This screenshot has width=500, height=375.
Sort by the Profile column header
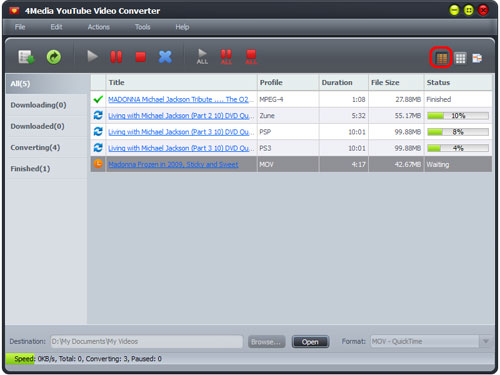288,82
